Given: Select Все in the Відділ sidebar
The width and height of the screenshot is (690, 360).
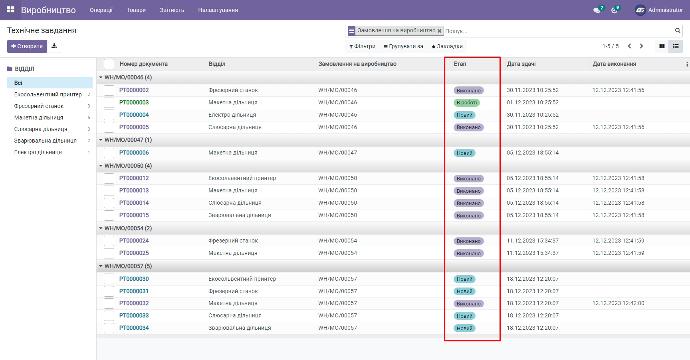Looking at the screenshot, I should pos(50,83).
